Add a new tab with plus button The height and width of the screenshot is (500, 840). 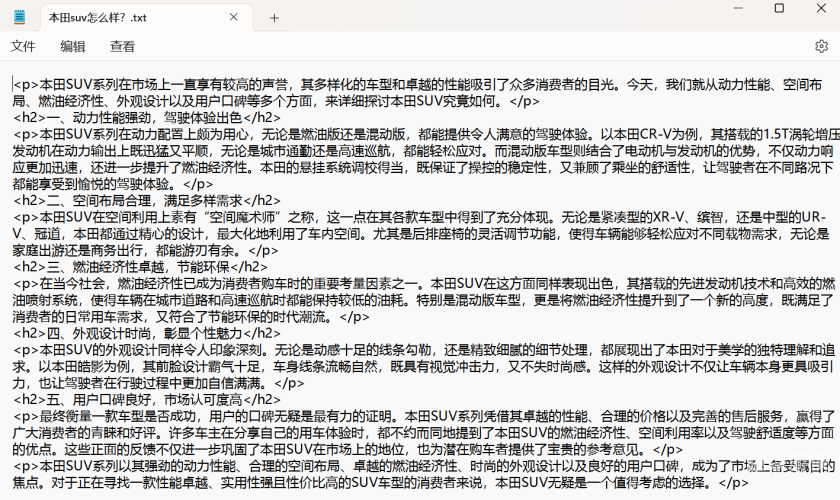274,18
